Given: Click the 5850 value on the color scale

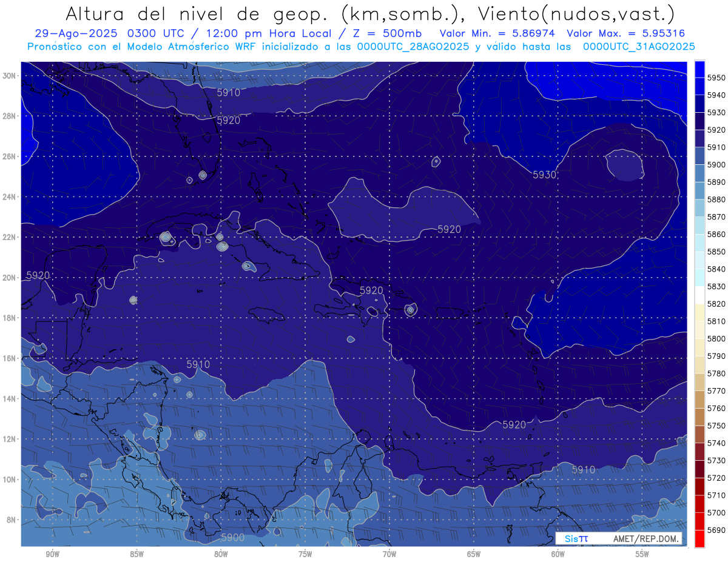Looking at the screenshot, I should point(716,252).
